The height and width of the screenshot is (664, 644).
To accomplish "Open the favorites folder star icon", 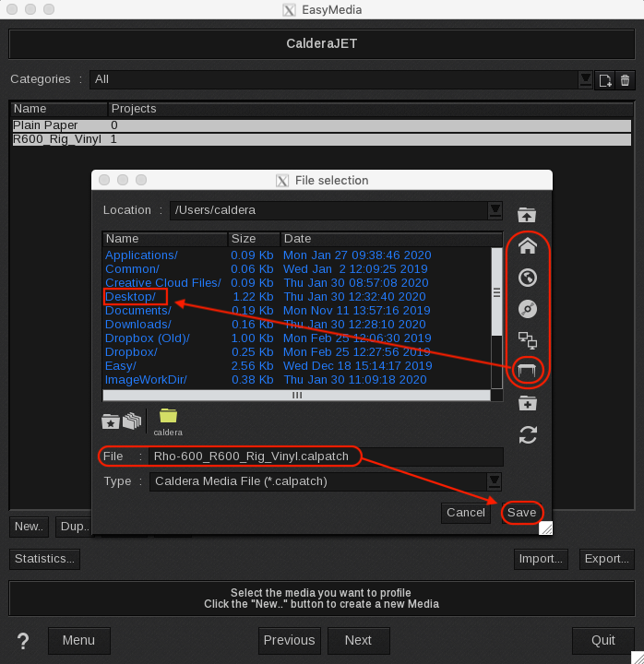I will [x=110, y=421].
